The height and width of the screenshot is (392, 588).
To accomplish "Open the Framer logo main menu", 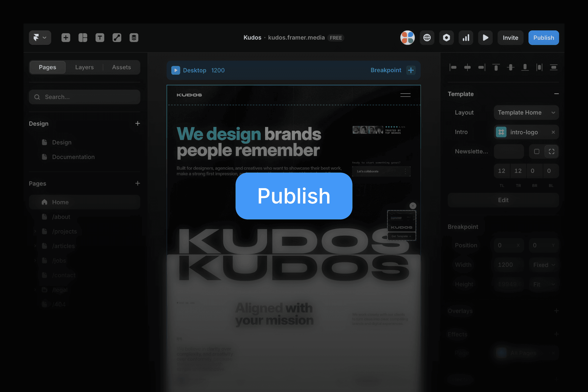I will coord(40,38).
